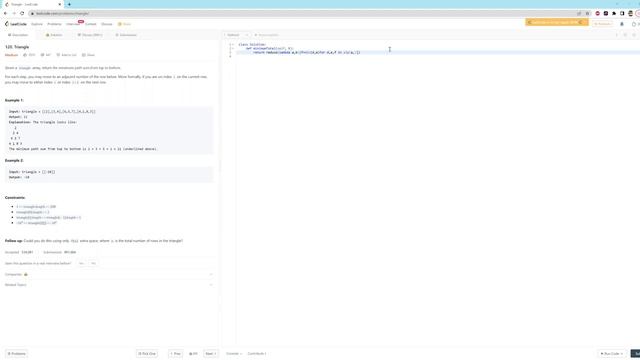Switch to the Solution tab
This screenshot has width=640, height=360.
pyautogui.click(x=54, y=35)
